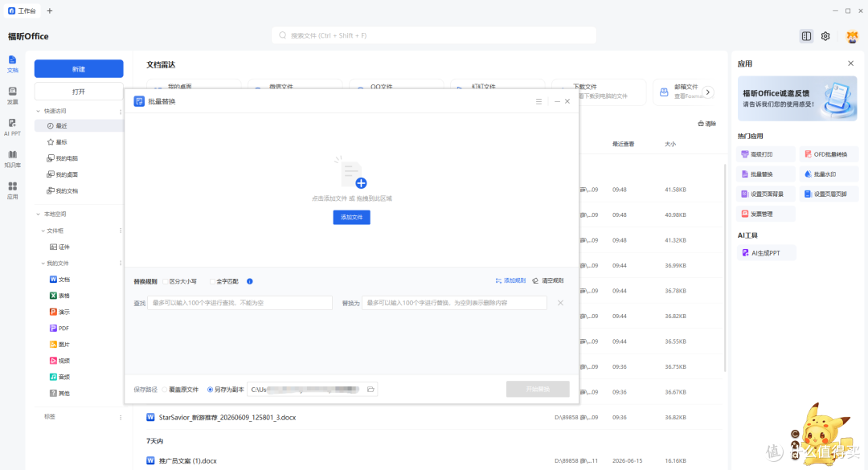
Task: Browse the save path folder icon
Action: click(x=371, y=389)
